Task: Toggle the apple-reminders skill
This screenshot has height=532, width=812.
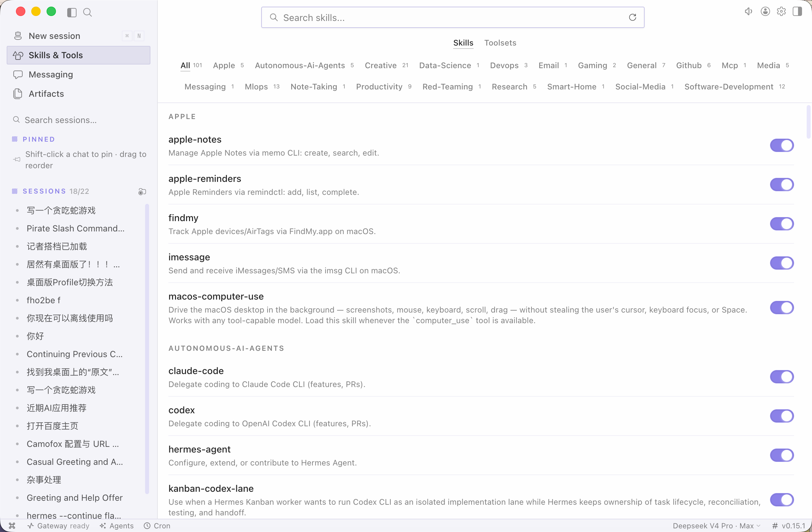Action: point(782,185)
